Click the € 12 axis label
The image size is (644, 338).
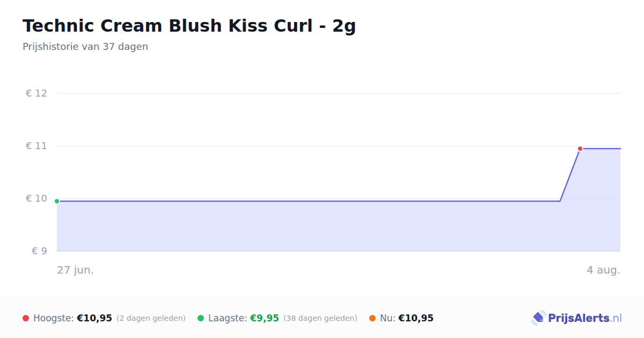coord(36,93)
